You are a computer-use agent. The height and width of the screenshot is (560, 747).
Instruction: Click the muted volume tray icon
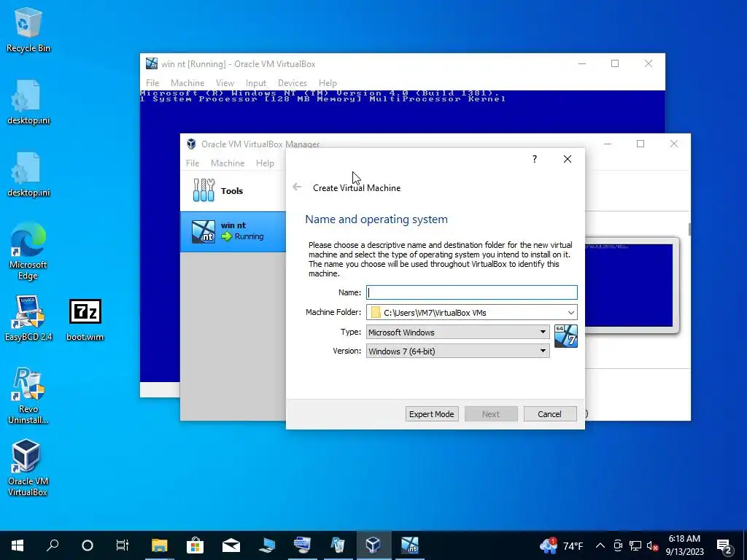point(652,545)
